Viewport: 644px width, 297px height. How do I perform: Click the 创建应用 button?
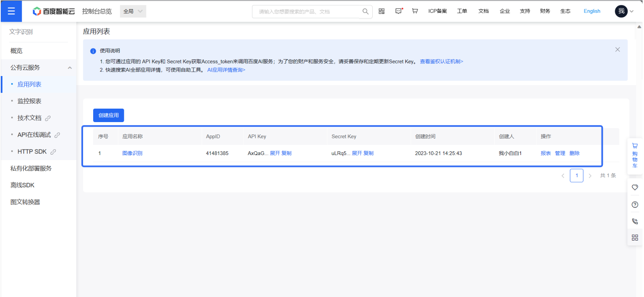109,115
